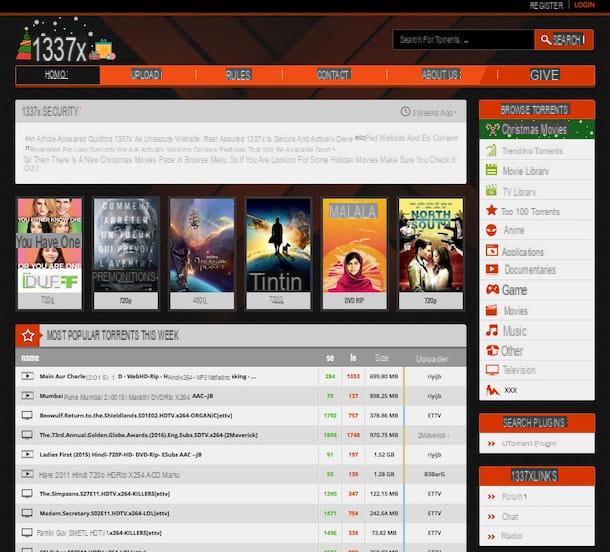Click the Other telephone icon
Image resolution: width=610 pixels, height=552 pixels.
click(x=492, y=350)
